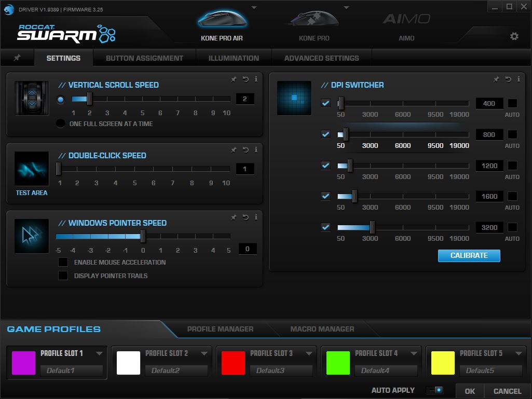Image resolution: width=532 pixels, height=399 pixels.
Task: Click the OK button
Action: pyautogui.click(x=470, y=391)
